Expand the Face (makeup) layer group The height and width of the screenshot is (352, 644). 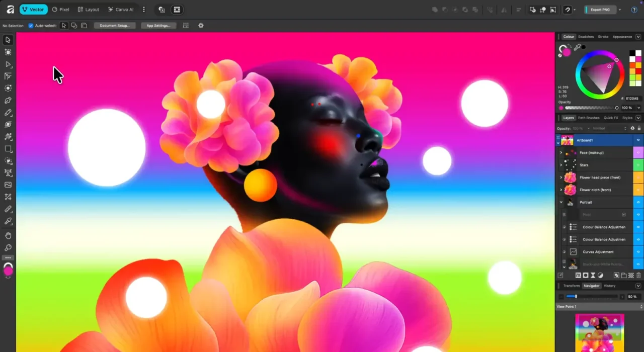click(561, 152)
